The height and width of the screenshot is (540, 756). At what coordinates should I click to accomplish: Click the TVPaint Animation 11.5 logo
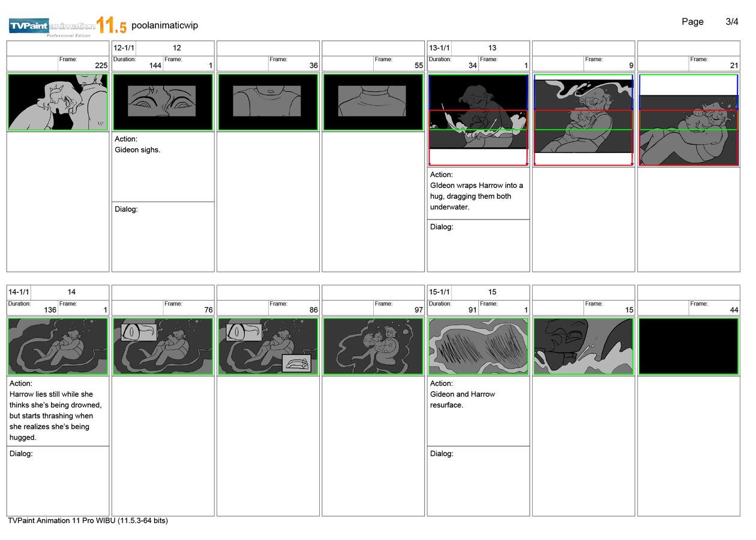click(67, 26)
